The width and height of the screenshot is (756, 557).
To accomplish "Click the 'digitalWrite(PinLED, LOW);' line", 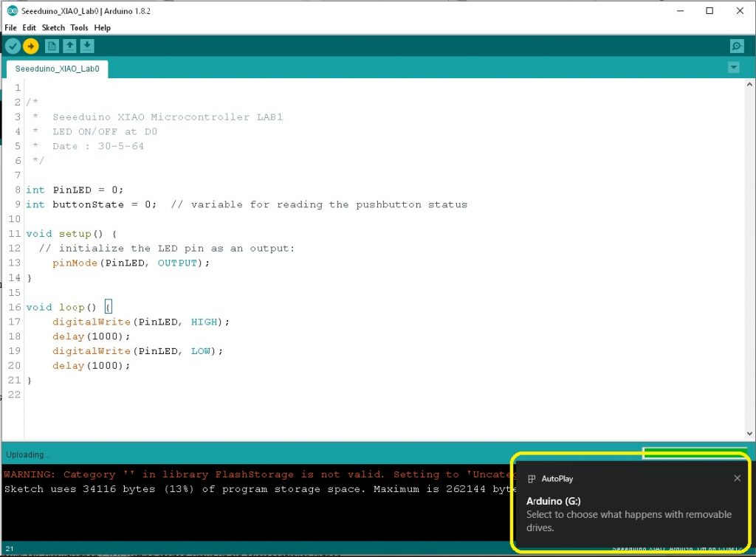I will [x=137, y=350].
